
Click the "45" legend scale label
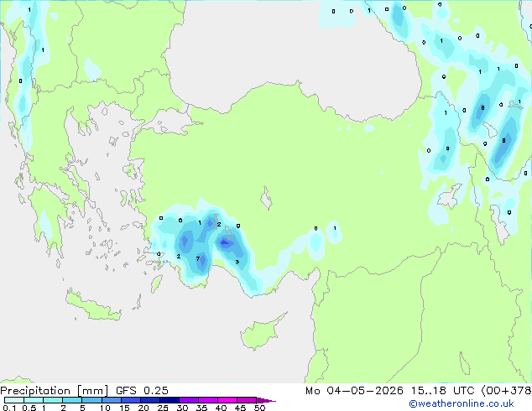point(240,408)
